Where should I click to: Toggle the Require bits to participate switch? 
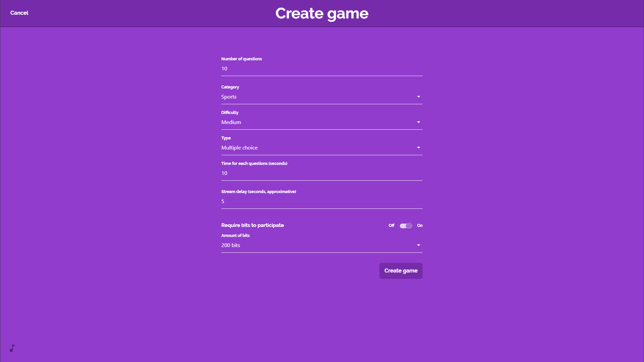406,226
